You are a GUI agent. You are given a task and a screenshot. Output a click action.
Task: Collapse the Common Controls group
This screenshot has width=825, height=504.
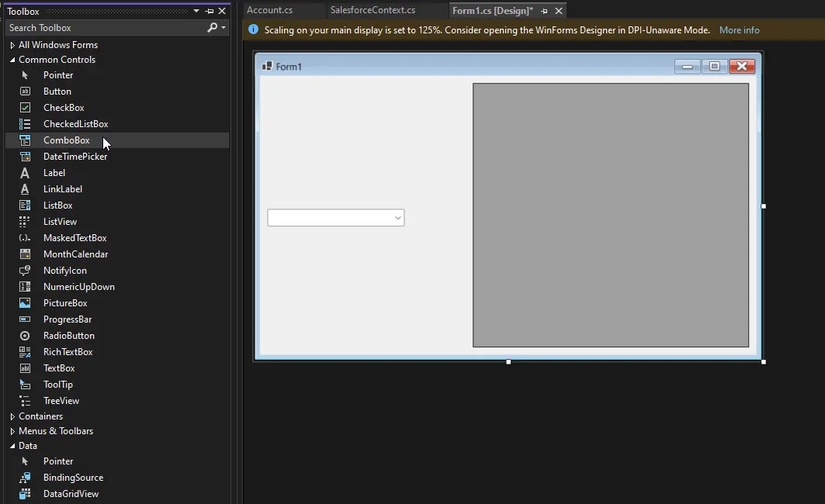point(12,60)
